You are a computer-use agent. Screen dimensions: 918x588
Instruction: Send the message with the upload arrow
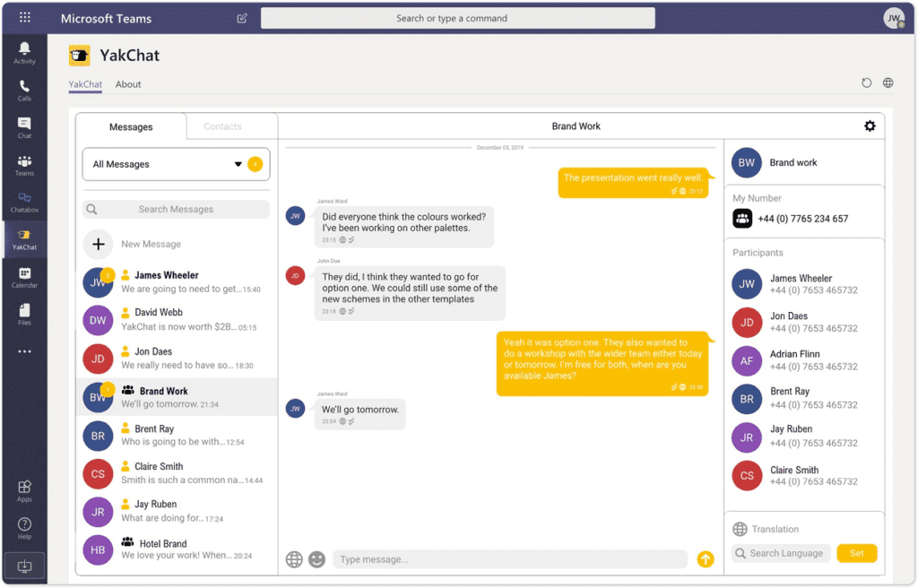[706, 558]
